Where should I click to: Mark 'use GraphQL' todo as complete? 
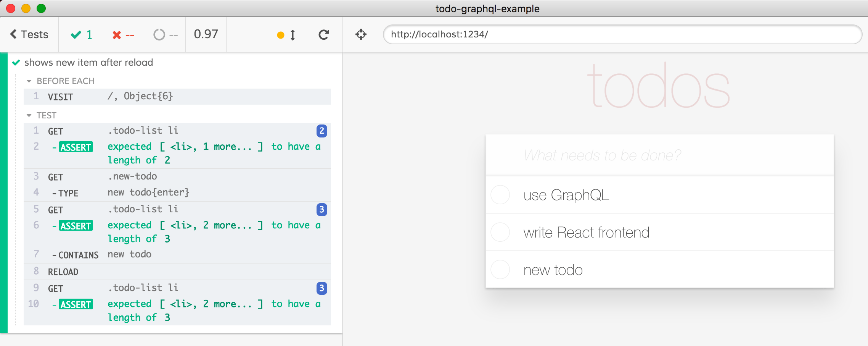click(x=500, y=195)
